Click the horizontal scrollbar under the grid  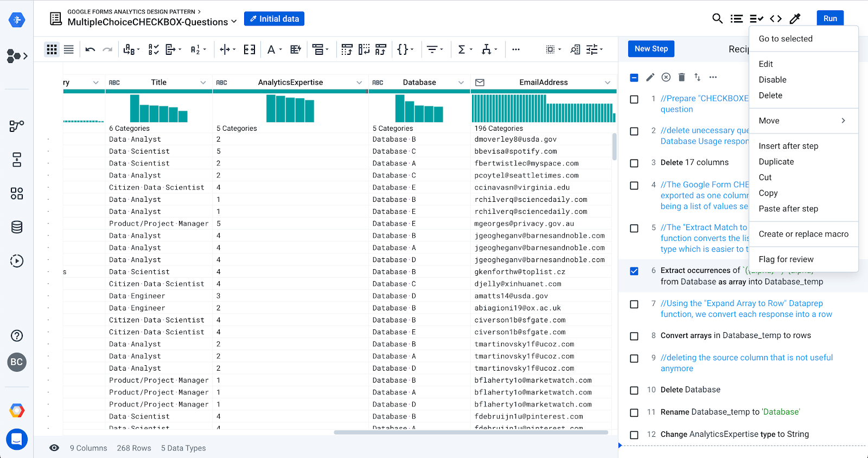click(471, 432)
